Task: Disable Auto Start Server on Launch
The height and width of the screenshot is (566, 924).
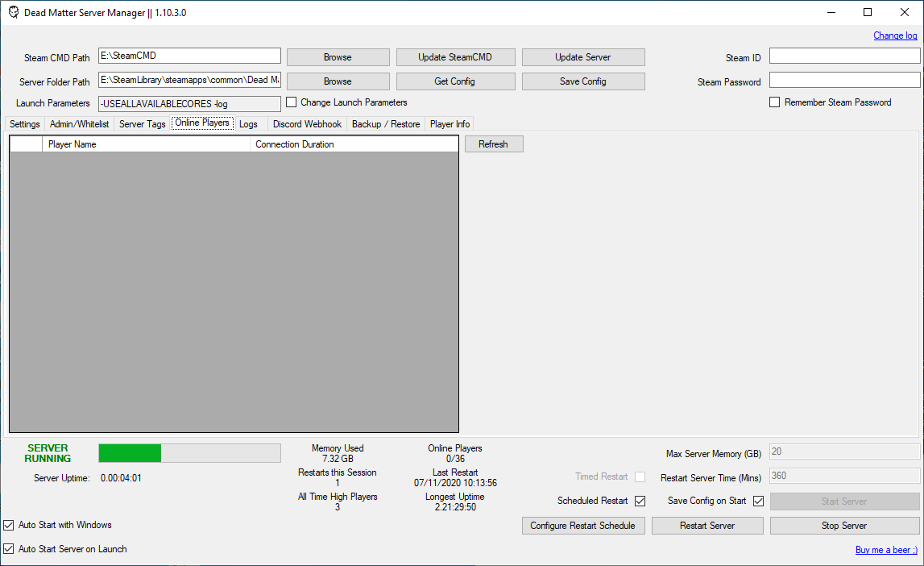Action: [x=8, y=549]
